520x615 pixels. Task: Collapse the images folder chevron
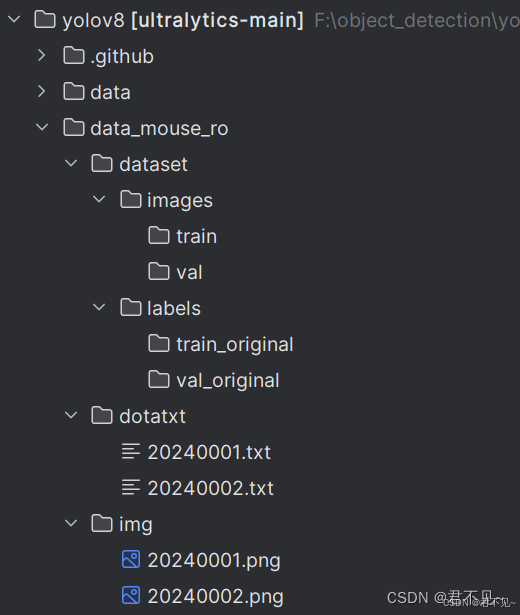click(x=99, y=199)
